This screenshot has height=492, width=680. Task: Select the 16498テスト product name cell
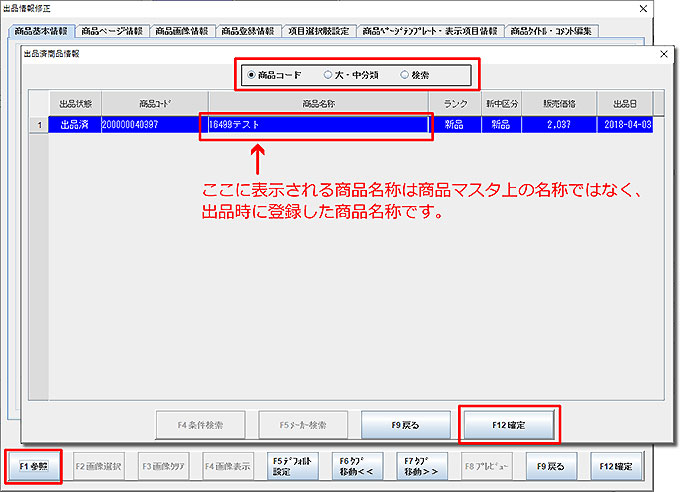319,125
